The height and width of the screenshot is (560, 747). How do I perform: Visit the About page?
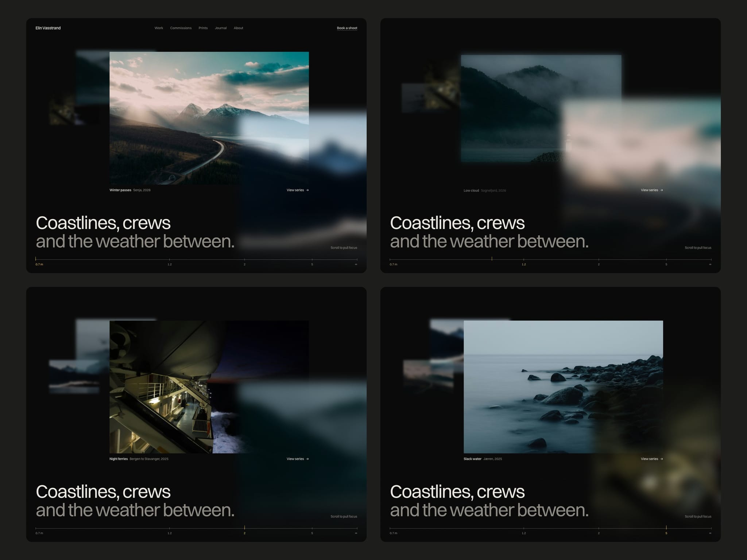(239, 28)
